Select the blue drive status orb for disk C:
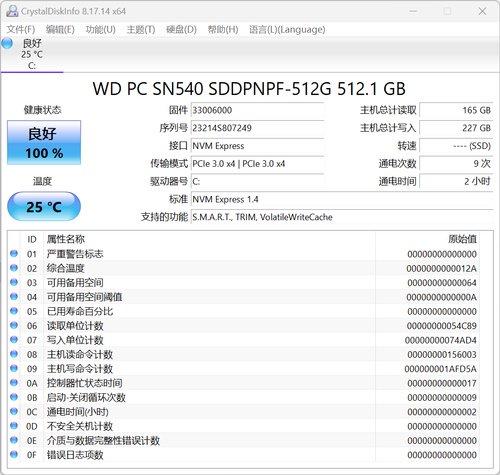Viewport: 500px width, 475px height. point(7,43)
